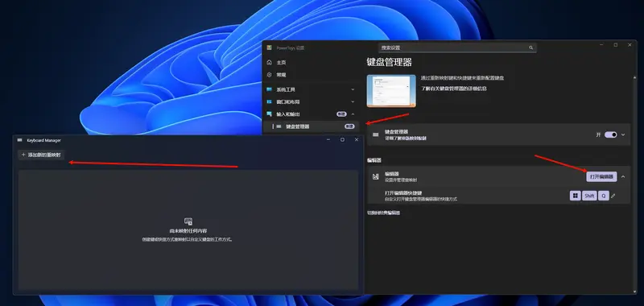
Task: Click the Q key chip in shortcut
Action: 603,196
